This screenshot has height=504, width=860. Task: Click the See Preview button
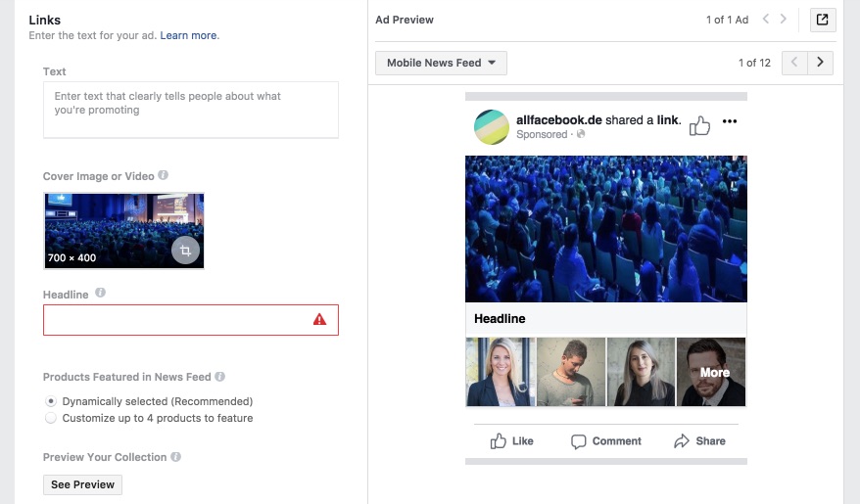pos(83,484)
